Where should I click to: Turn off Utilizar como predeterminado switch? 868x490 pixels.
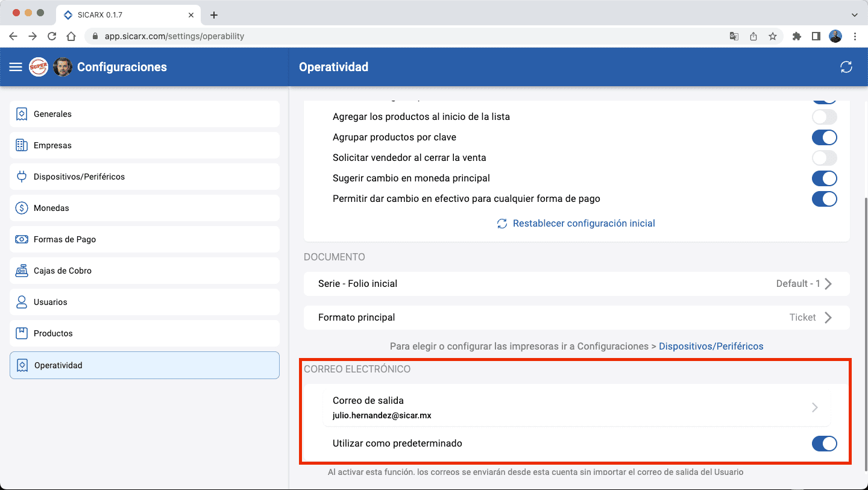coord(824,444)
